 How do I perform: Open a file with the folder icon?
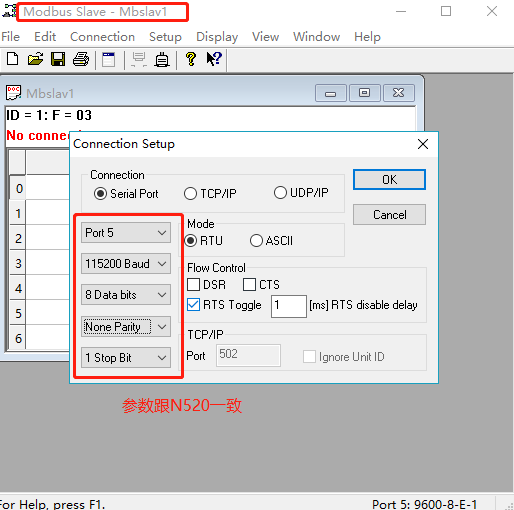click(x=35, y=59)
